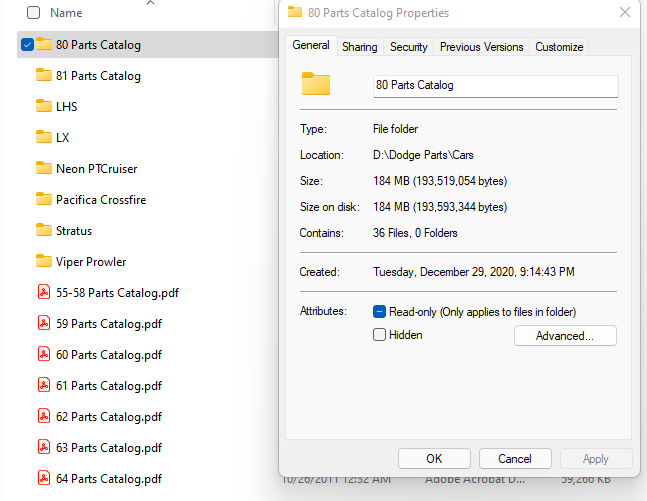This screenshot has width=647, height=501.
Task: Click the Stratus folder icon
Action: click(x=44, y=230)
